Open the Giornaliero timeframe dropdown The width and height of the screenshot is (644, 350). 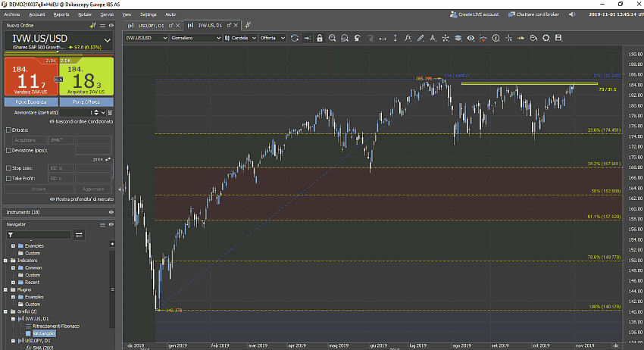point(196,37)
